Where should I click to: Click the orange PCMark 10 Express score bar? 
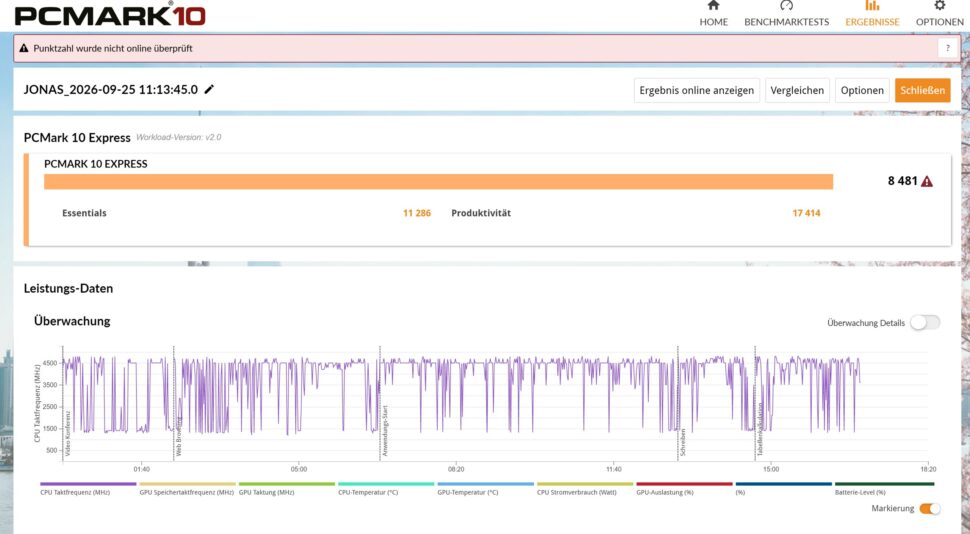click(x=439, y=181)
